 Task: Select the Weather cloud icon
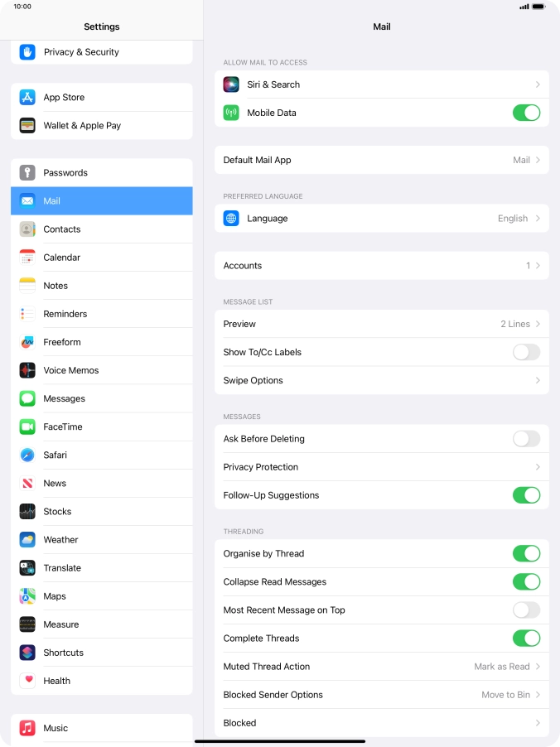point(27,540)
